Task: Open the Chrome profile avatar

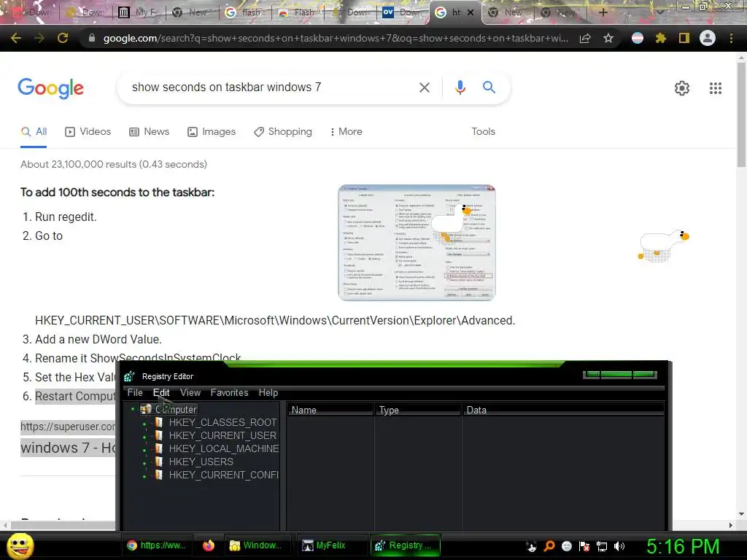Action: tap(708, 38)
